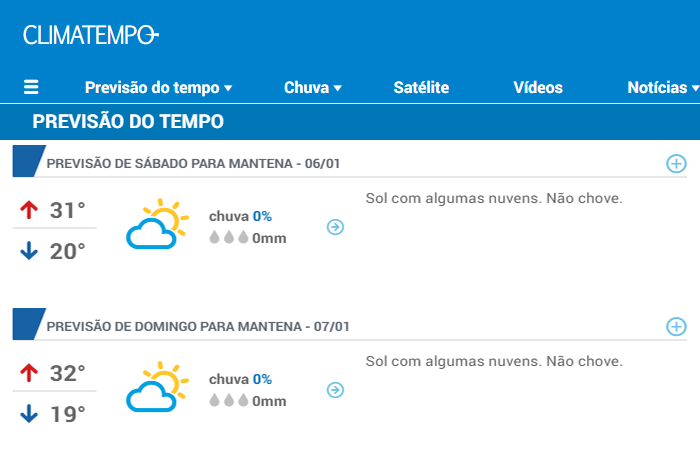The height and width of the screenshot is (450, 700).
Task: Click Saturday's red max temperature arrow
Action: click(x=29, y=210)
